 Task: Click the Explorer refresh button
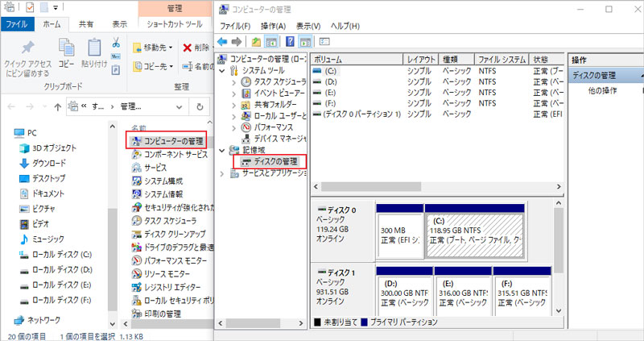200,107
